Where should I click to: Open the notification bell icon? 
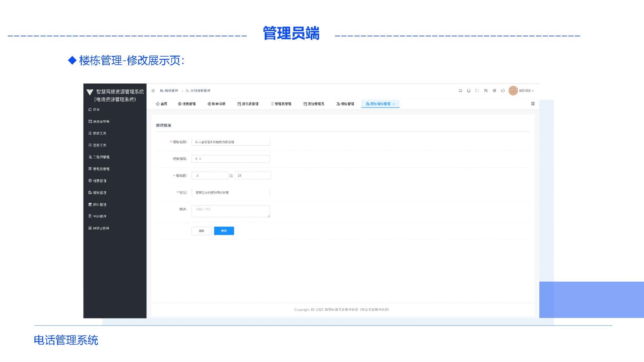tap(469, 91)
